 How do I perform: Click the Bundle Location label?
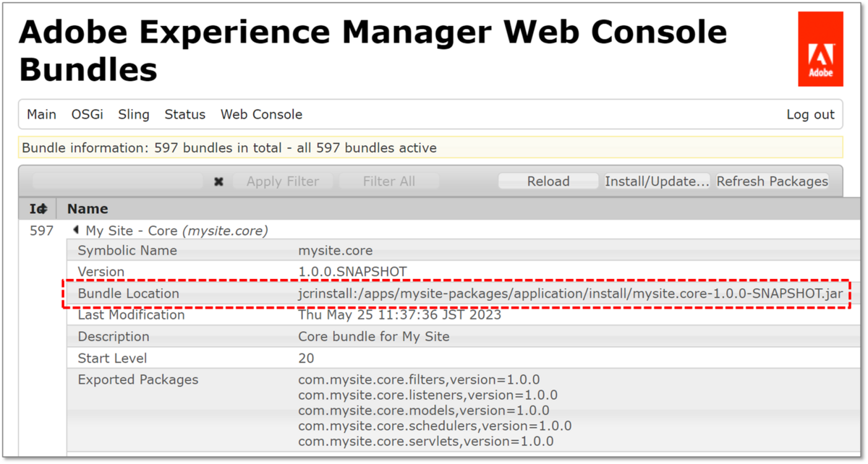(x=128, y=293)
